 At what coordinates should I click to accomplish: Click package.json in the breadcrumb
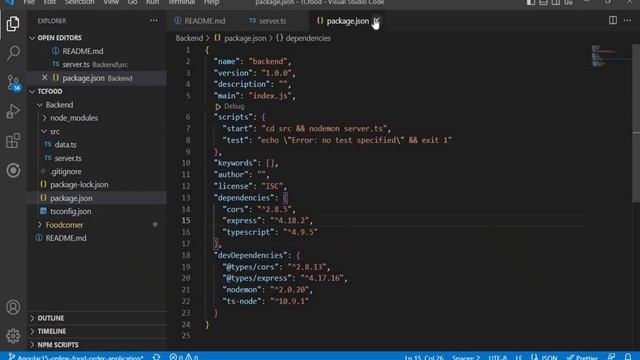click(245, 38)
